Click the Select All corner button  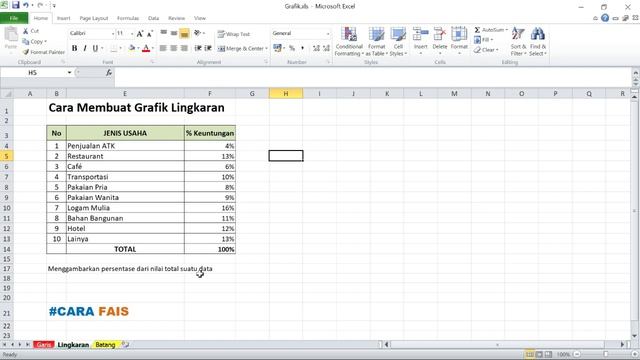[7, 94]
